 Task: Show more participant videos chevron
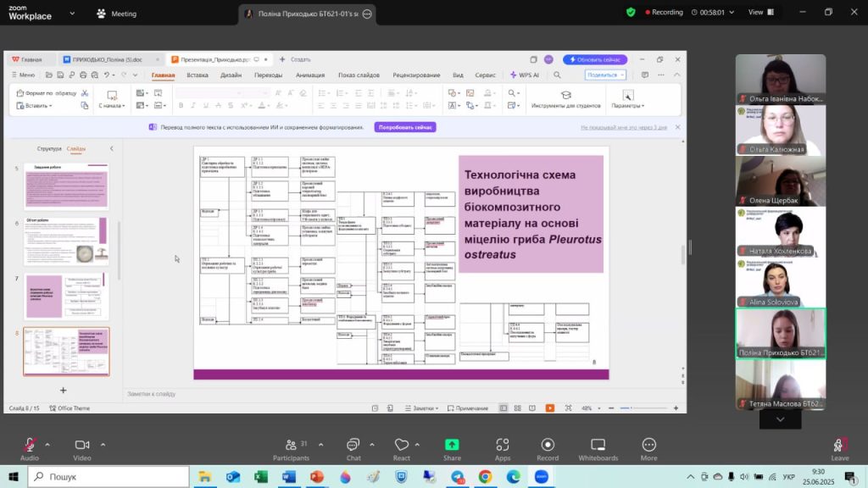click(x=780, y=420)
